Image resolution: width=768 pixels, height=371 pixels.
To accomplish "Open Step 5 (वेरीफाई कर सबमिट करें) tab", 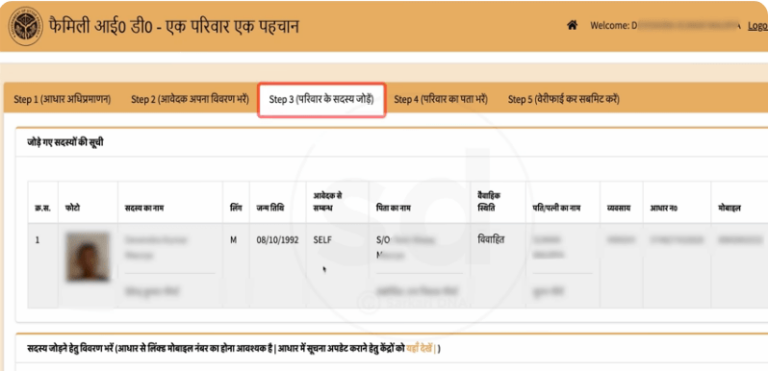I will tap(564, 99).
